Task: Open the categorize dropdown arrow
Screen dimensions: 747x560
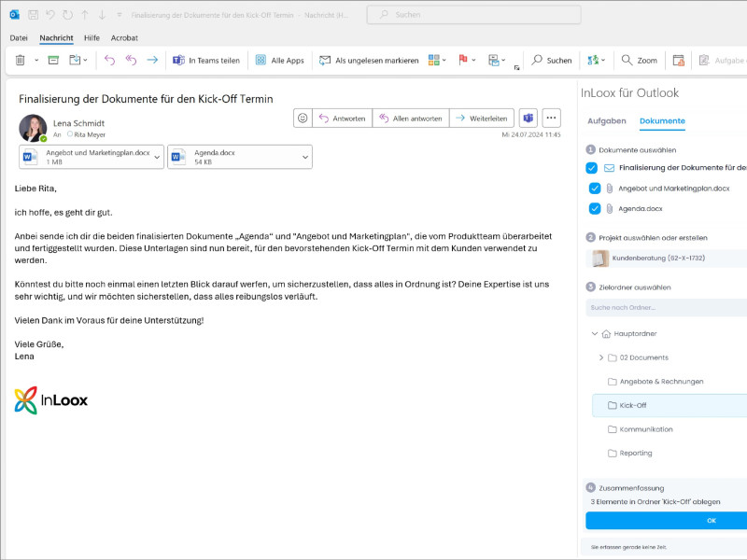Action: [x=444, y=61]
